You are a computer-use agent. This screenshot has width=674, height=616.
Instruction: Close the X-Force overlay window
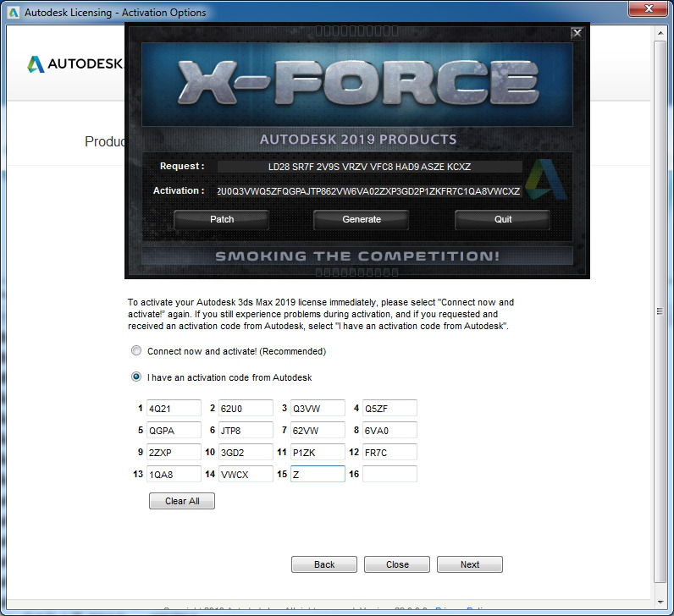[577, 33]
